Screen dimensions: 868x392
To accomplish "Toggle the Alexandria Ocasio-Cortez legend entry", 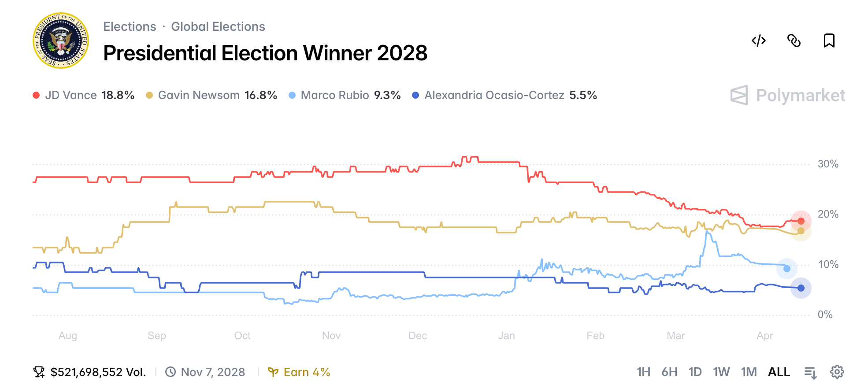I will click(x=415, y=95).
